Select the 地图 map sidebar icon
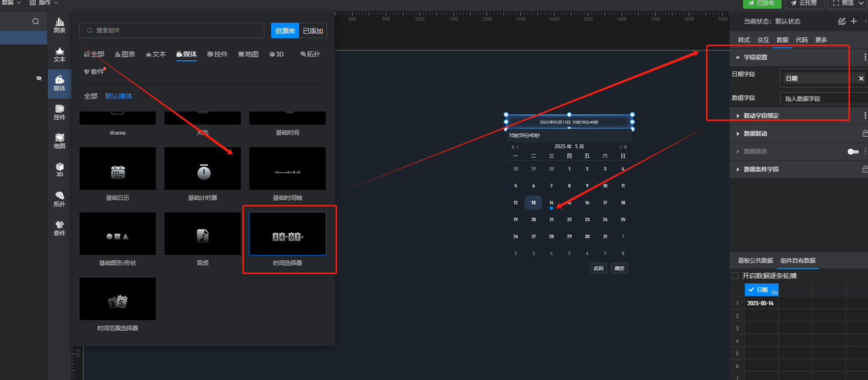 point(59,141)
